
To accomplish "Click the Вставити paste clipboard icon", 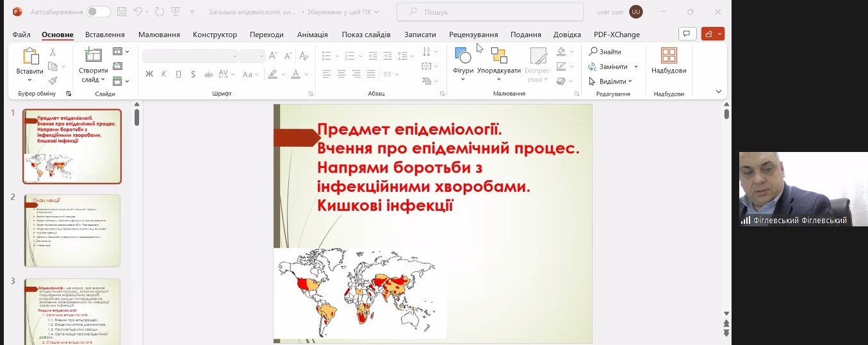I will (x=29, y=57).
